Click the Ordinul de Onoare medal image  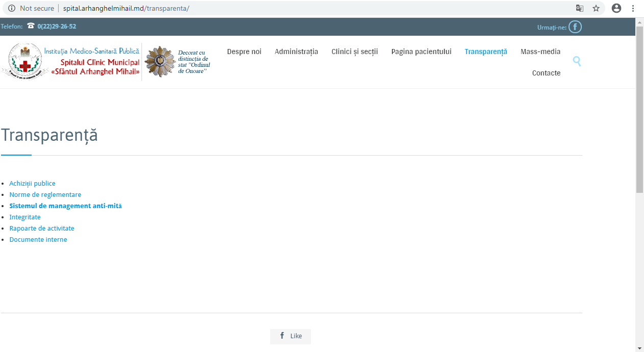pyautogui.click(x=160, y=62)
